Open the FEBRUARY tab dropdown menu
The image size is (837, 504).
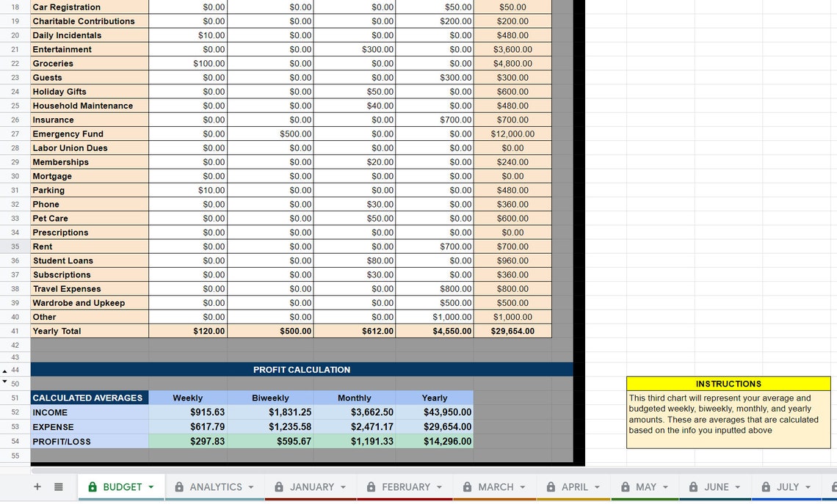coord(440,486)
